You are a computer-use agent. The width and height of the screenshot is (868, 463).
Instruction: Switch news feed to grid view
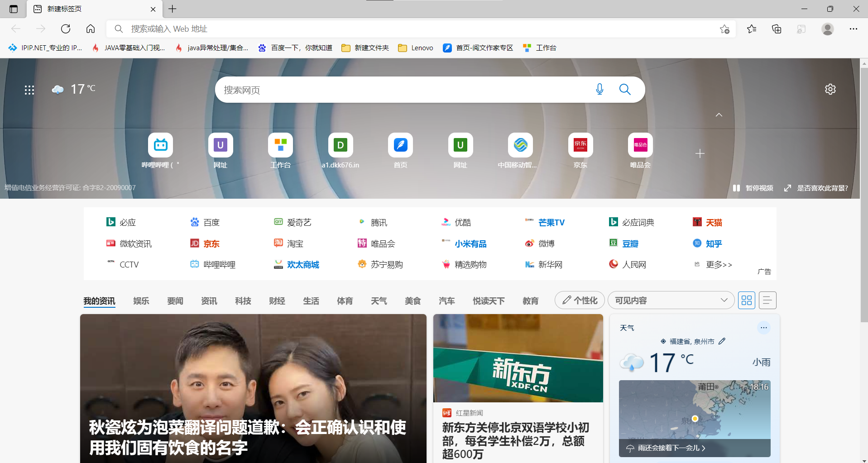747,301
